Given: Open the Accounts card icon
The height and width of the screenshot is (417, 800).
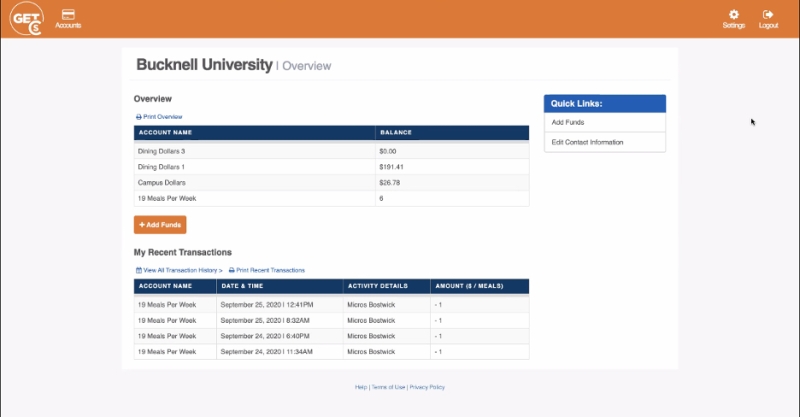Looking at the screenshot, I should coord(68,14).
